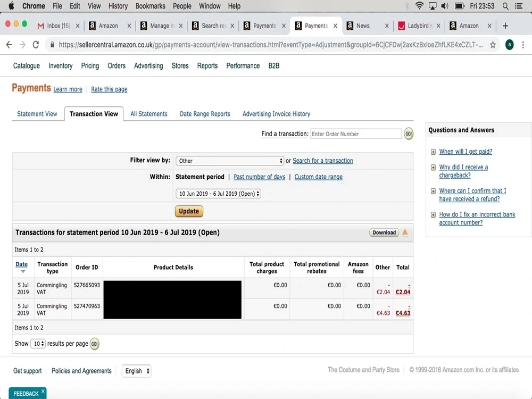The width and height of the screenshot is (532, 399).
Task: Select Past number of days link
Action: click(x=259, y=177)
